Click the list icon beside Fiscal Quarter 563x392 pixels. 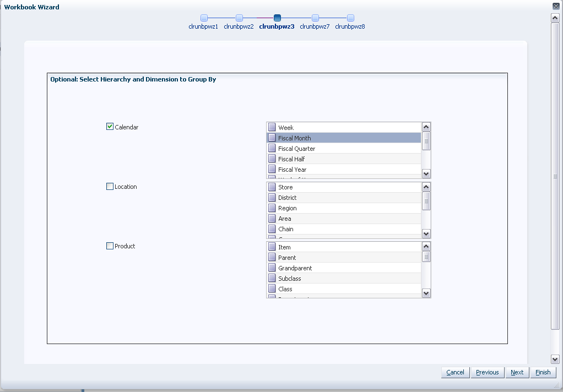pos(272,148)
